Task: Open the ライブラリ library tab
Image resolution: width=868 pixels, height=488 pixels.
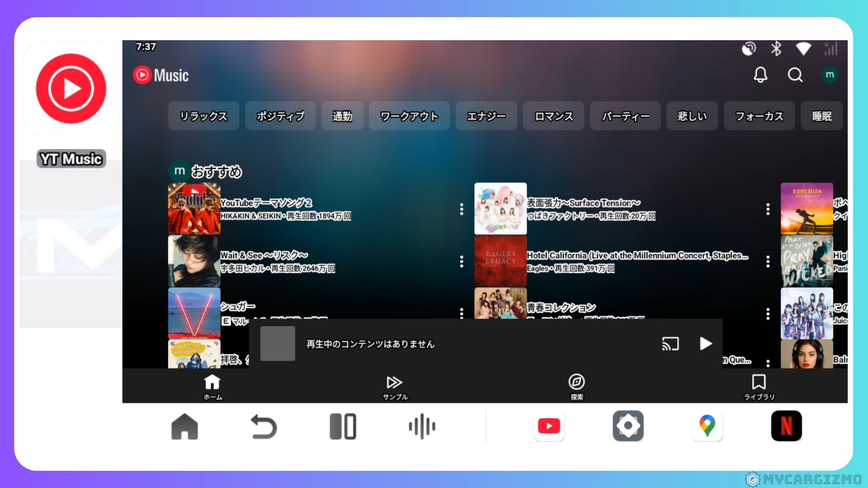Action: point(759,387)
